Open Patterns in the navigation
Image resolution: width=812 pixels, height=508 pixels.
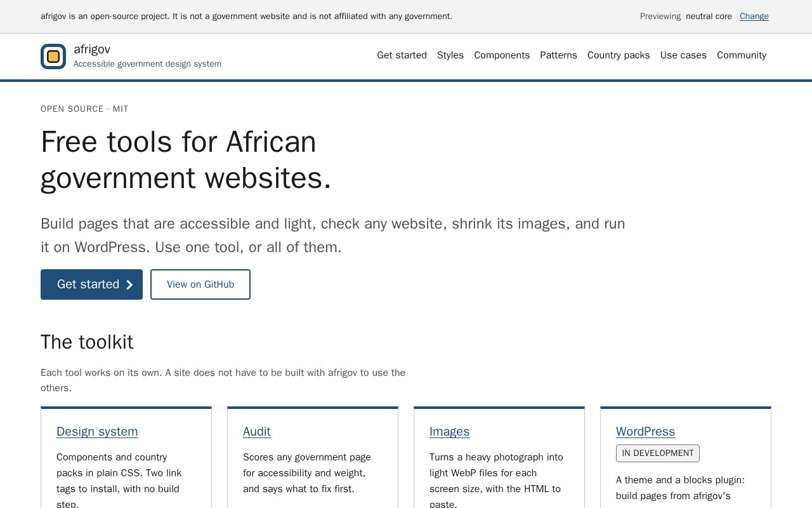point(558,55)
